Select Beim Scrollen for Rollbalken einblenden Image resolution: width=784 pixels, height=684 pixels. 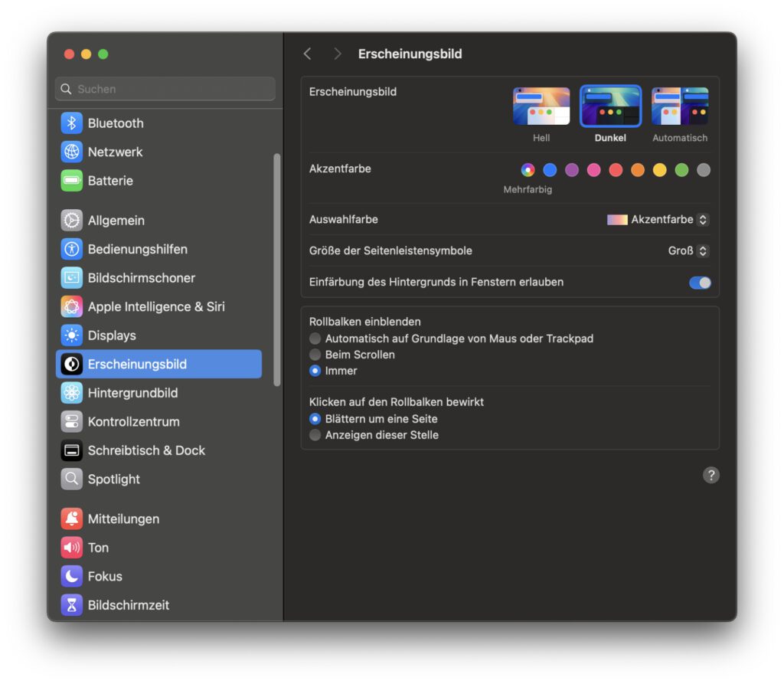click(x=315, y=355)
